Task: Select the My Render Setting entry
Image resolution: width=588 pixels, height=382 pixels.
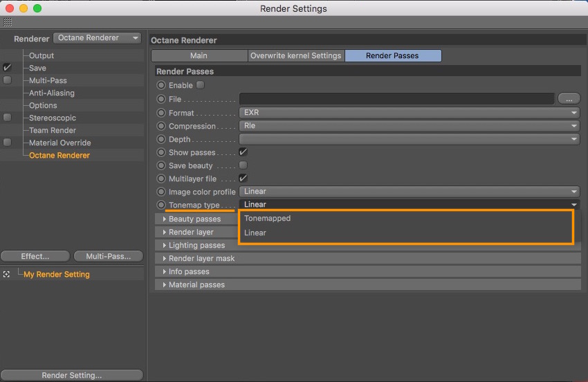Action: coord(57,274)
